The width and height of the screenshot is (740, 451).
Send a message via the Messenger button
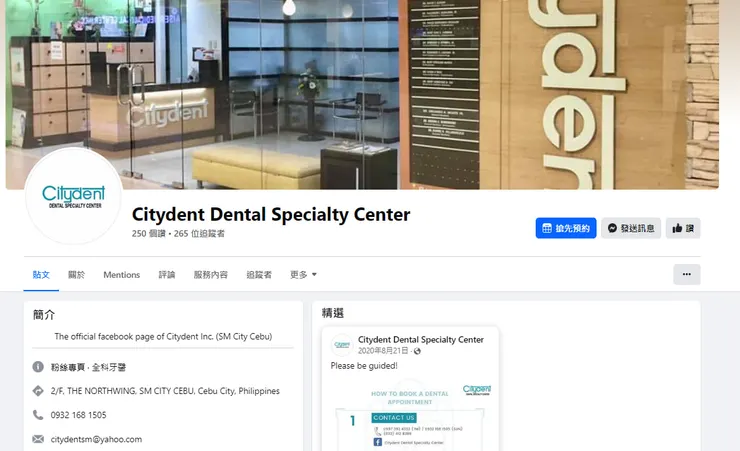(x=631, y=228)
